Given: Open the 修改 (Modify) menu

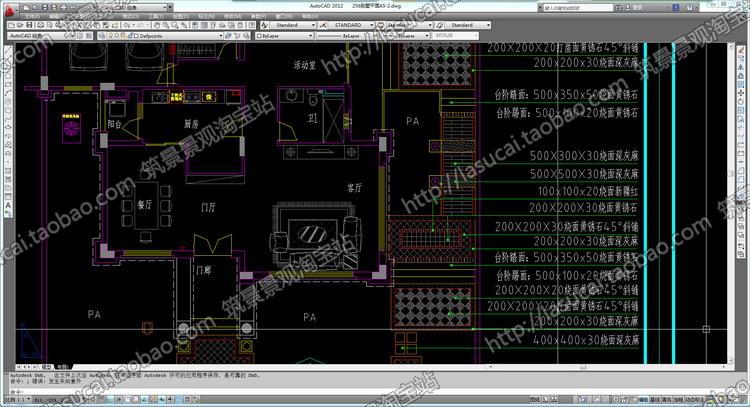Looking at the screenshot, I should pos(232,16).
